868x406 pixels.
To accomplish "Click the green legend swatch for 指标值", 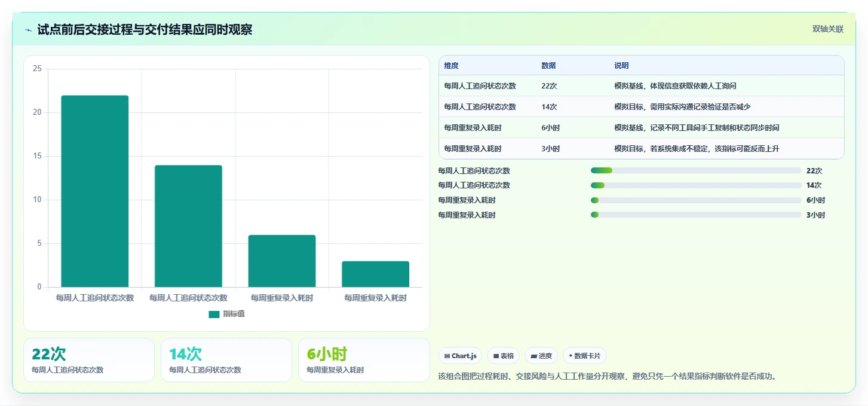I will pos(214,315).
